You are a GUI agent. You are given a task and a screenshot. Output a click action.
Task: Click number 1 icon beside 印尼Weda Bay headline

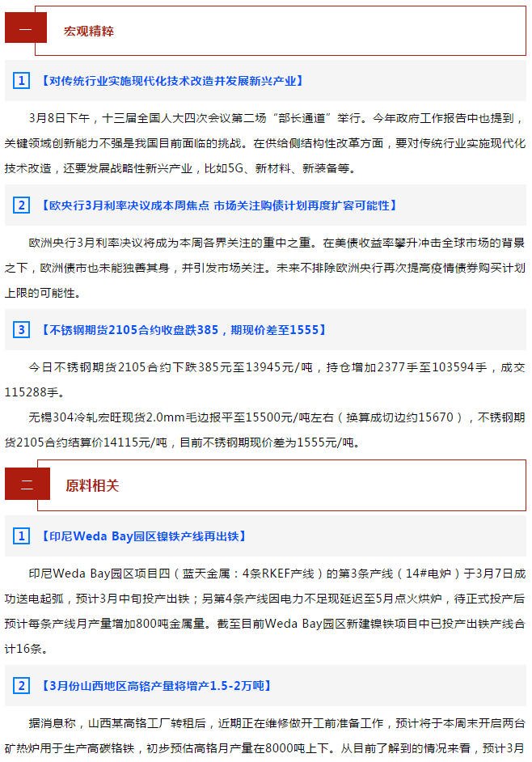[x=21, y=536]
